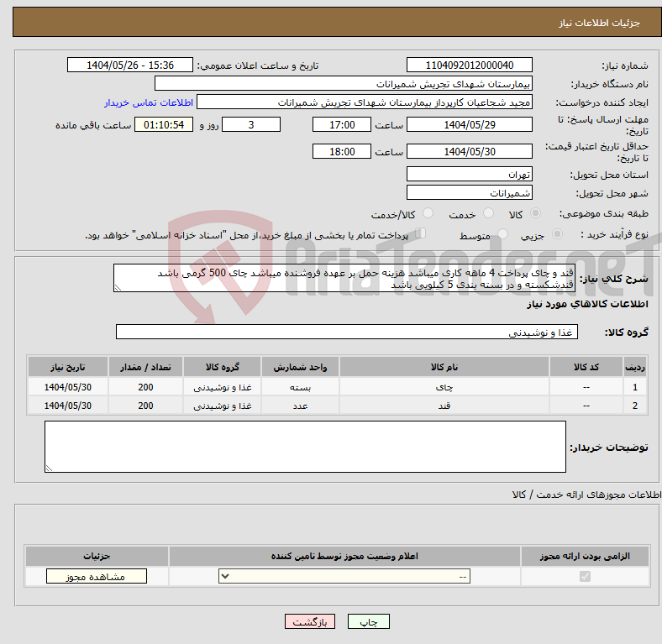The height and width of the screenshot is (644, 662).
Task: Click goods group cell in قند row
Action: [222, 406]
